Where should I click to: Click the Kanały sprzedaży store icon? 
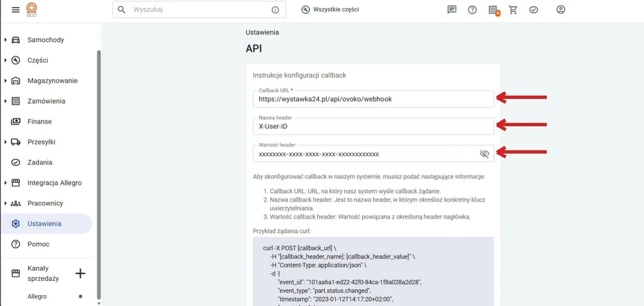pos(16,274)
